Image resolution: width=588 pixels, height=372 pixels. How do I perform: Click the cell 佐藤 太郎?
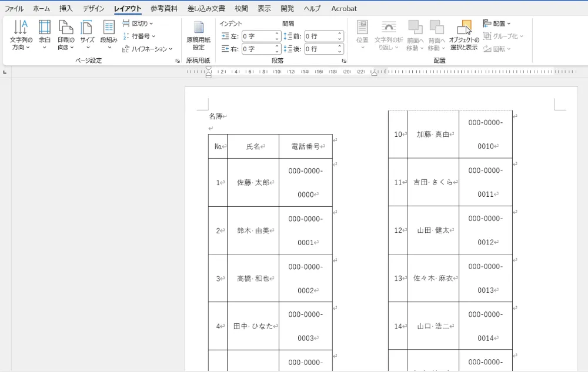tap(253, 182)
